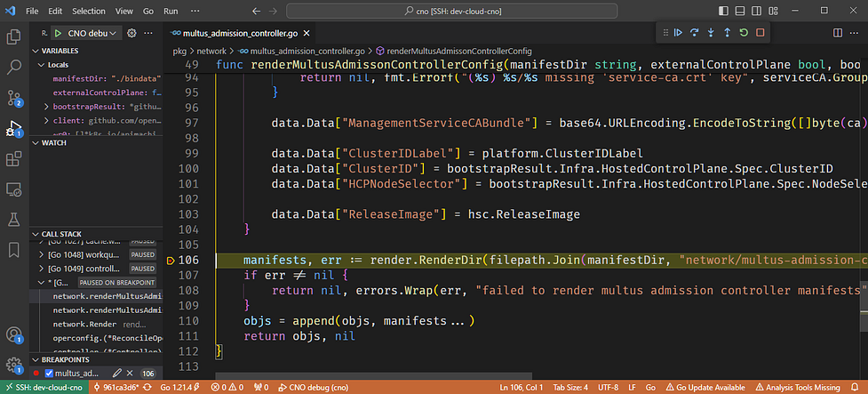The image size is (868, 394).
Task: Customize editor layout icon
Action: [x=772, y=11]
